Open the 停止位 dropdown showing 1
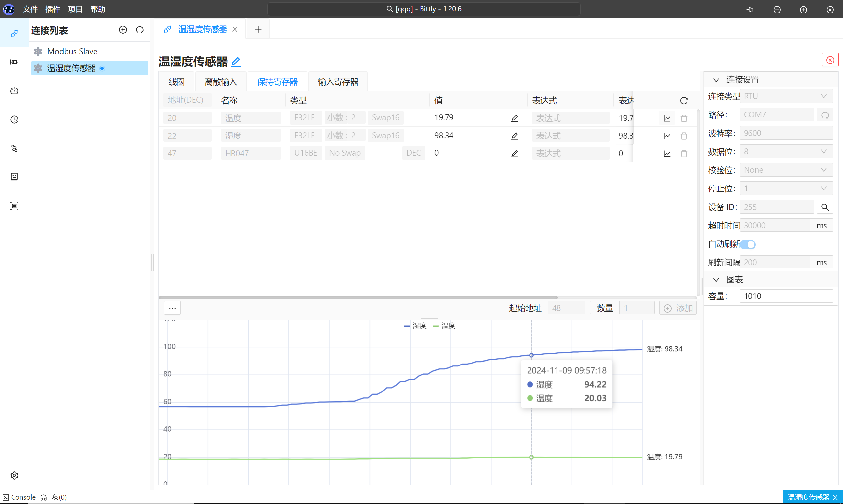 tap(786, 189)
